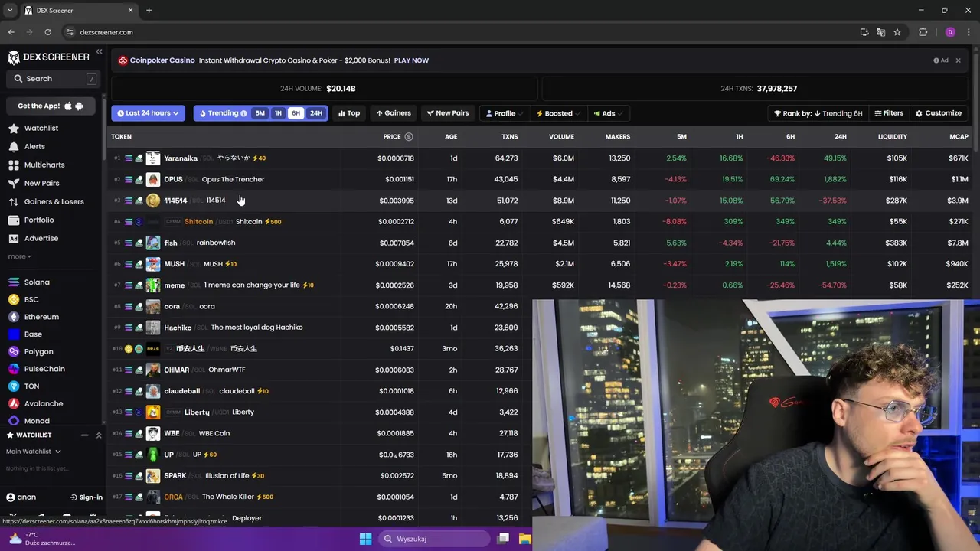Select the 24H trending timeframe
This screenshot has height=551, width=980.
pos(316,113)
